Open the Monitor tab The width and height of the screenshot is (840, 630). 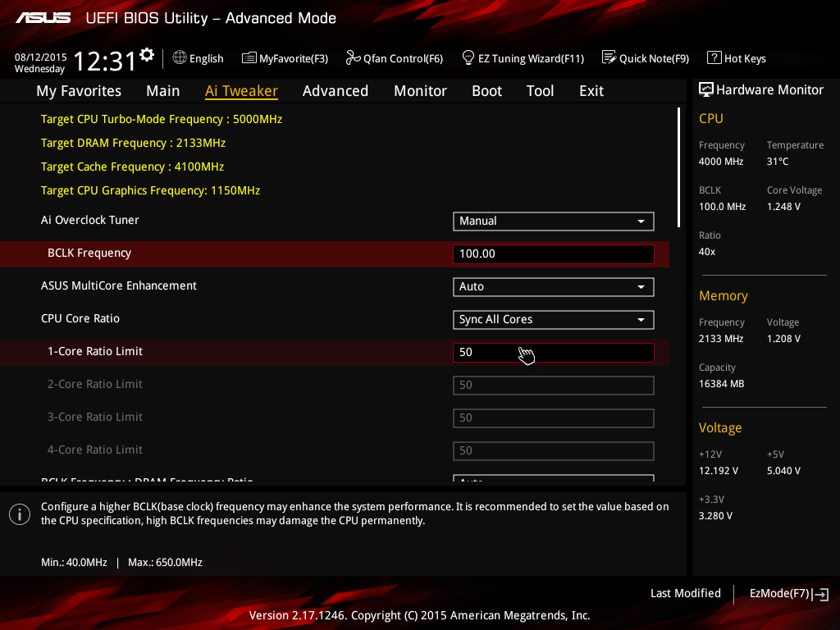pyautogui.click(x=421, y=91)
